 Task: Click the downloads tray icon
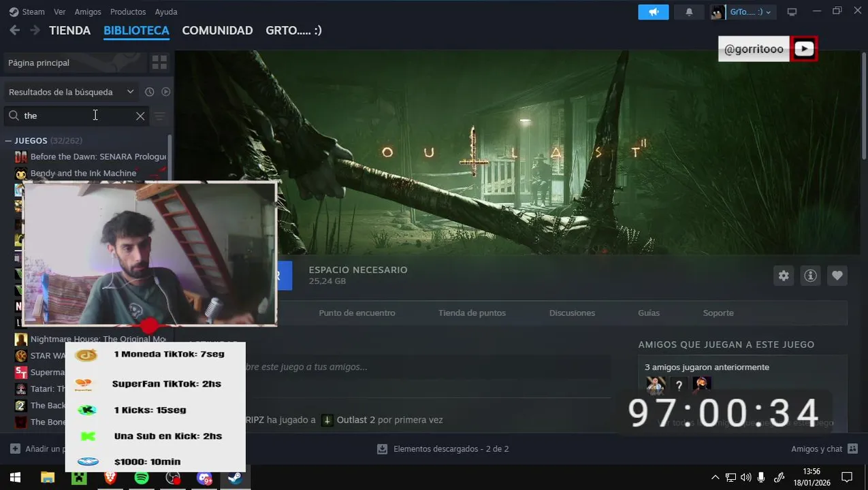[382, 449]
